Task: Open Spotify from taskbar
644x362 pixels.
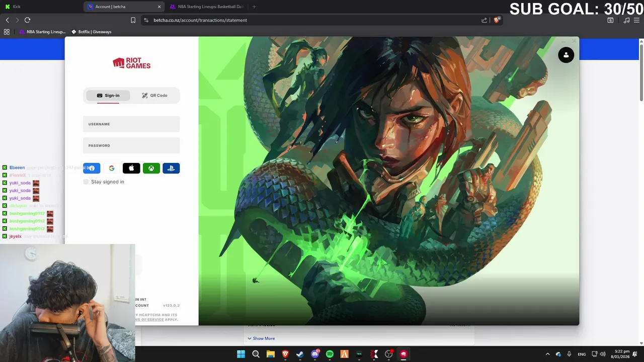Action: pos(330,354)
